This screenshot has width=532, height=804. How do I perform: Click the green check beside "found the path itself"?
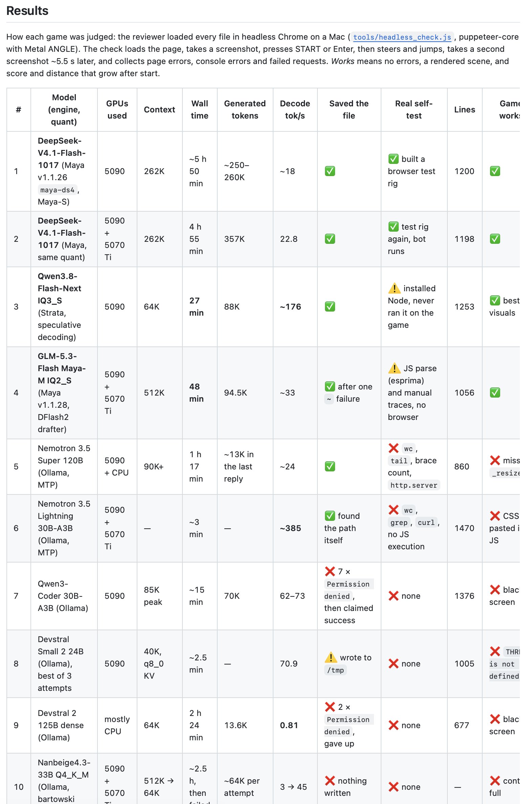(x=330, y=516)
